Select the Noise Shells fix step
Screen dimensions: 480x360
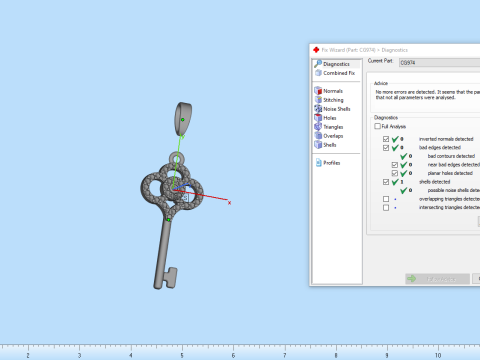pos(332,109)
